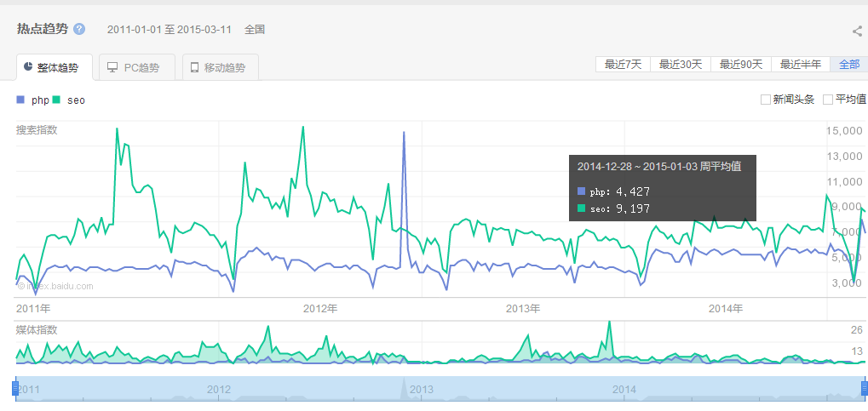
Task: Click the 2013年 axis label on the chart
Action: [522, 309]
